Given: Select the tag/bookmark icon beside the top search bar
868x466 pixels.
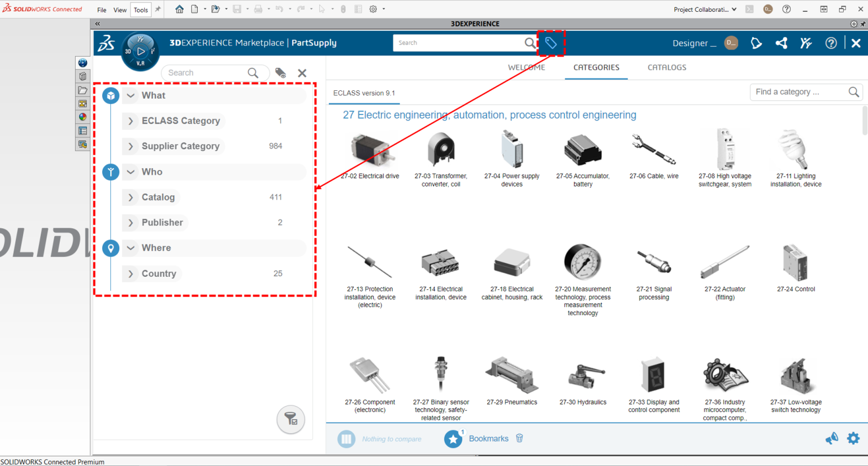Looking at the screenshot, I should (550, 43).
